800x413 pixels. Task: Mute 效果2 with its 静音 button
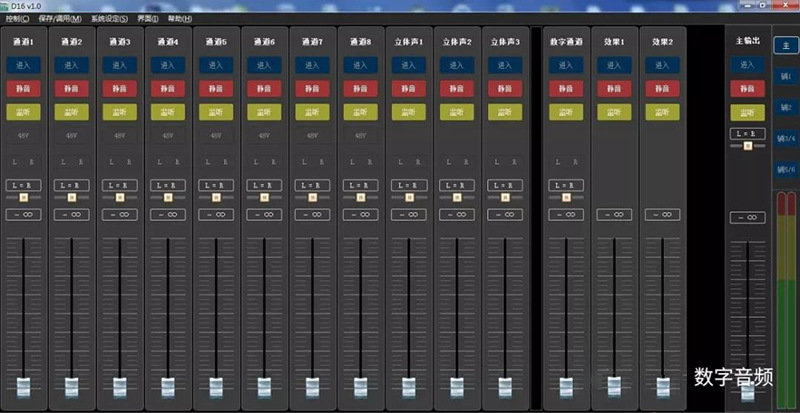(x=662, y=88)
